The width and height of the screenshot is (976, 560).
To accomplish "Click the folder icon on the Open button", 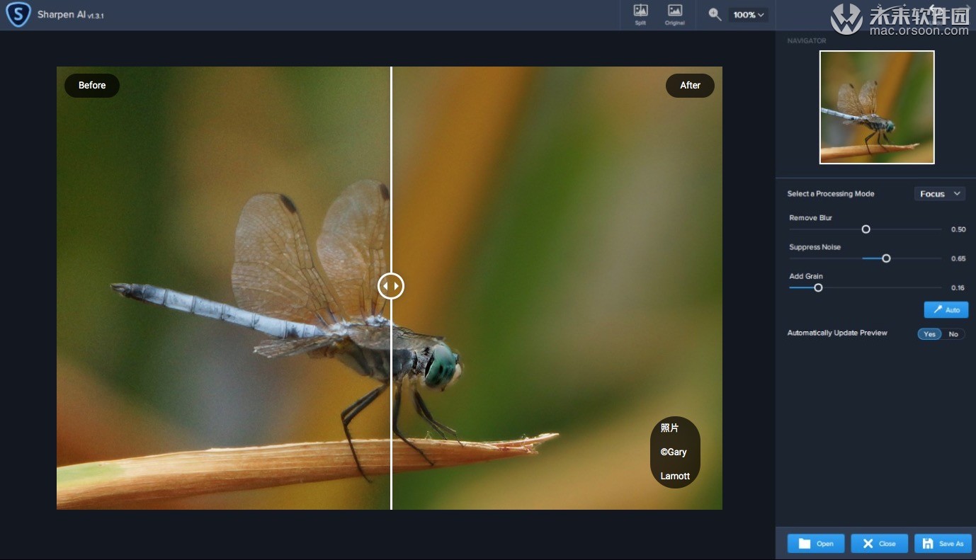I will [x=804, y=543].
